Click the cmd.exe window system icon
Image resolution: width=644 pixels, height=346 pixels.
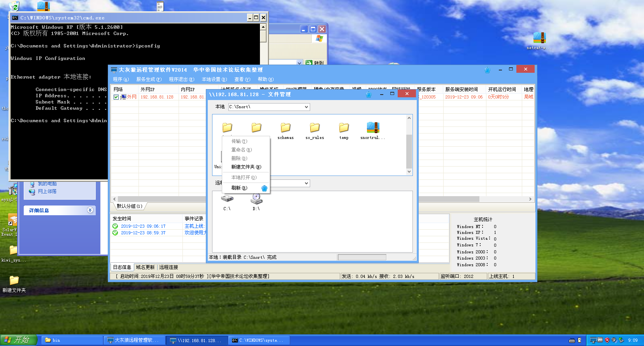click(x=15, y=18)
